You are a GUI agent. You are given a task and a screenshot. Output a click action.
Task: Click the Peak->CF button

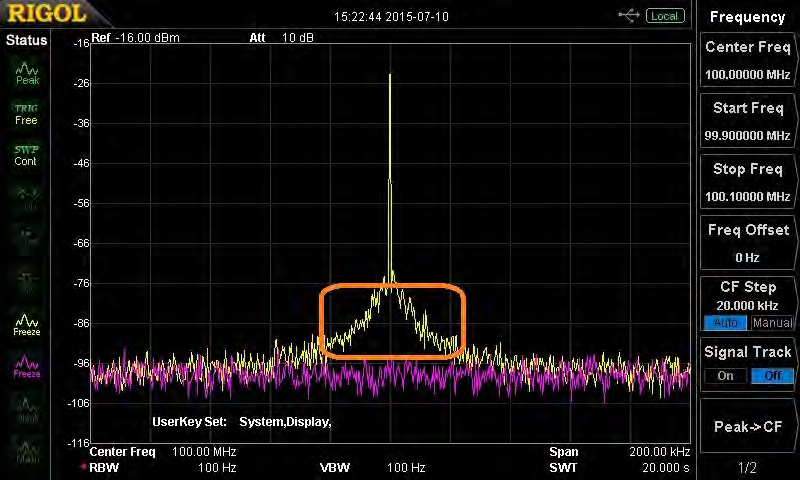[x=747, y=426]
